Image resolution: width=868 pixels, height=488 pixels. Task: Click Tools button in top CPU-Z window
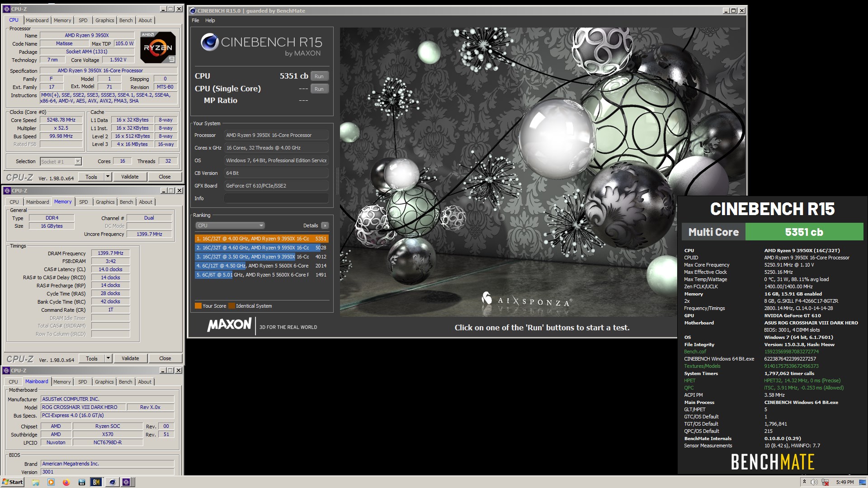click(x=91, y=177)
